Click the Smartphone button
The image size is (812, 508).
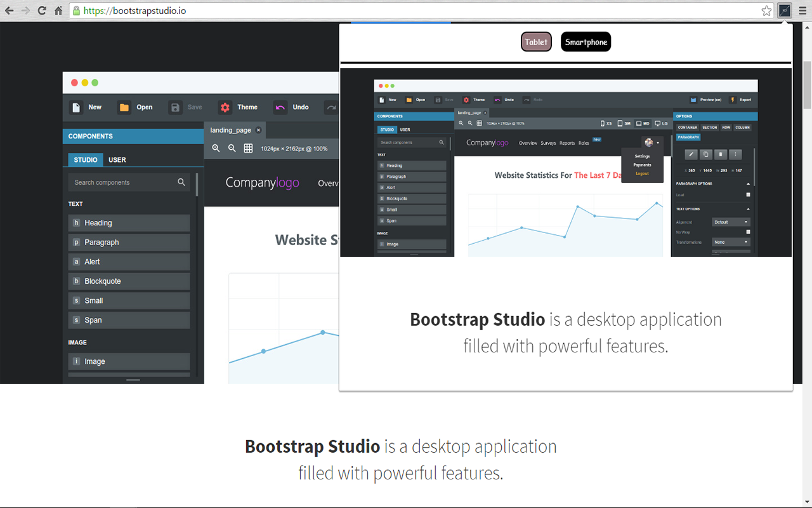(586, 42)
